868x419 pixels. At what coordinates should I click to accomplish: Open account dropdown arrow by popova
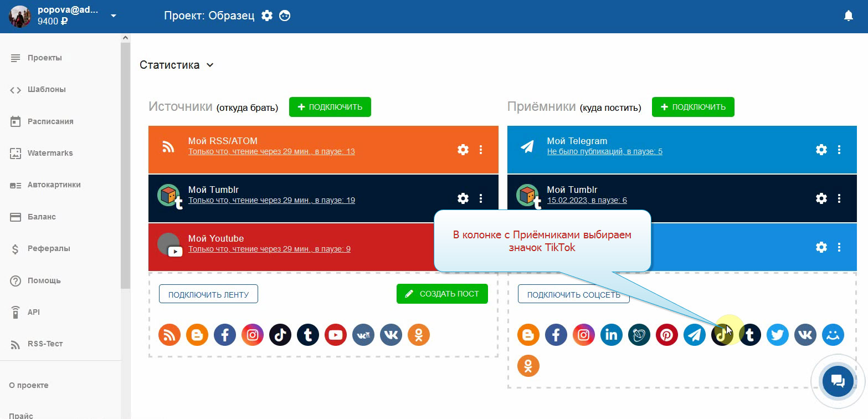click(114, 16)
